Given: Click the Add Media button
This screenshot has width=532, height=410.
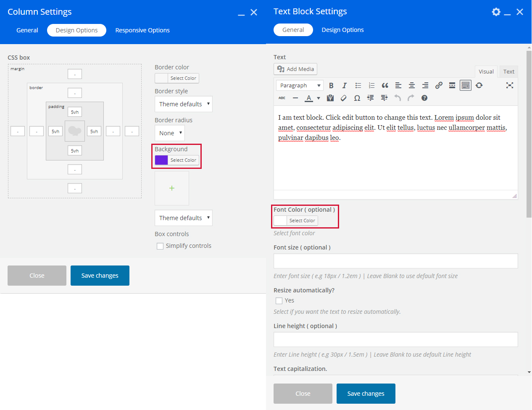Looking at the screenshot, I should [295, 69].
